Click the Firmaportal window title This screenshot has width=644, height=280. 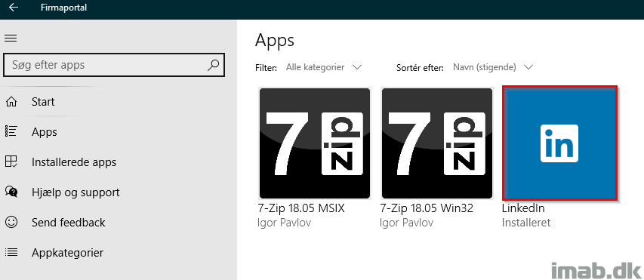click(x=63, y=8)
